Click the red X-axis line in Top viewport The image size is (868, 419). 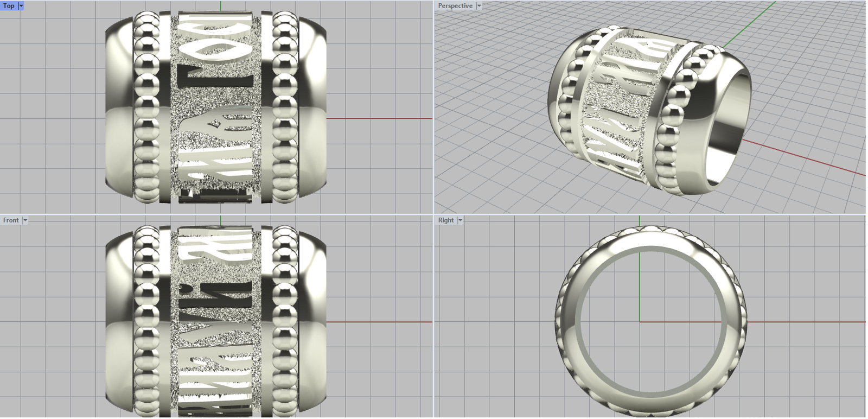click(380, 118)
